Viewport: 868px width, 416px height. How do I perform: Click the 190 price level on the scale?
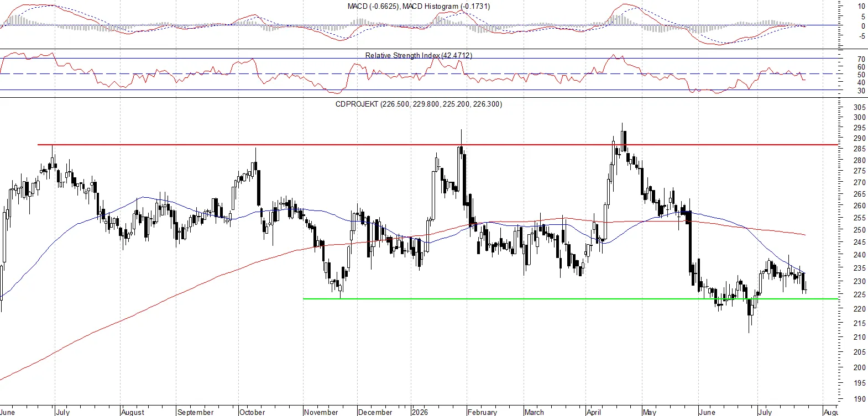point(860,398)
